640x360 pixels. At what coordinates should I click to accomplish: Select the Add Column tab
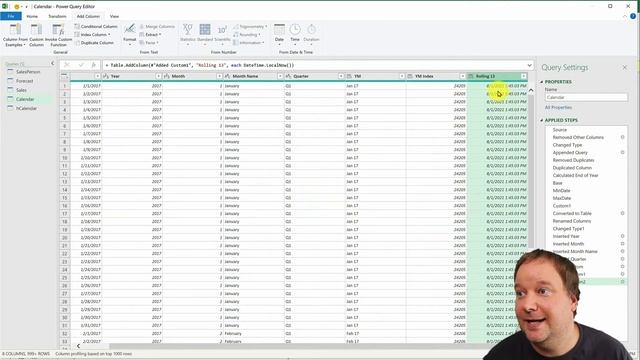(x=88, y=16)
